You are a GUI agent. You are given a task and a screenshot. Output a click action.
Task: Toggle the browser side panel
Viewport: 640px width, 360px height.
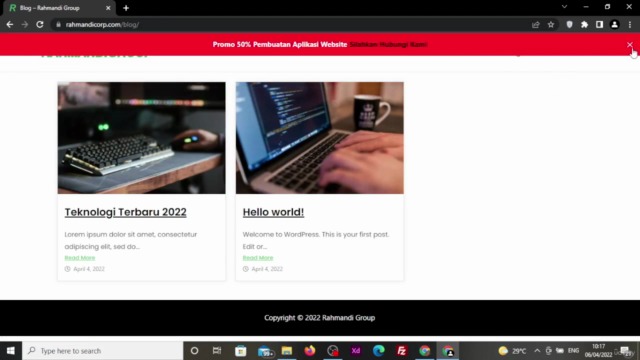pyautogui.click(x=599, y=24)
